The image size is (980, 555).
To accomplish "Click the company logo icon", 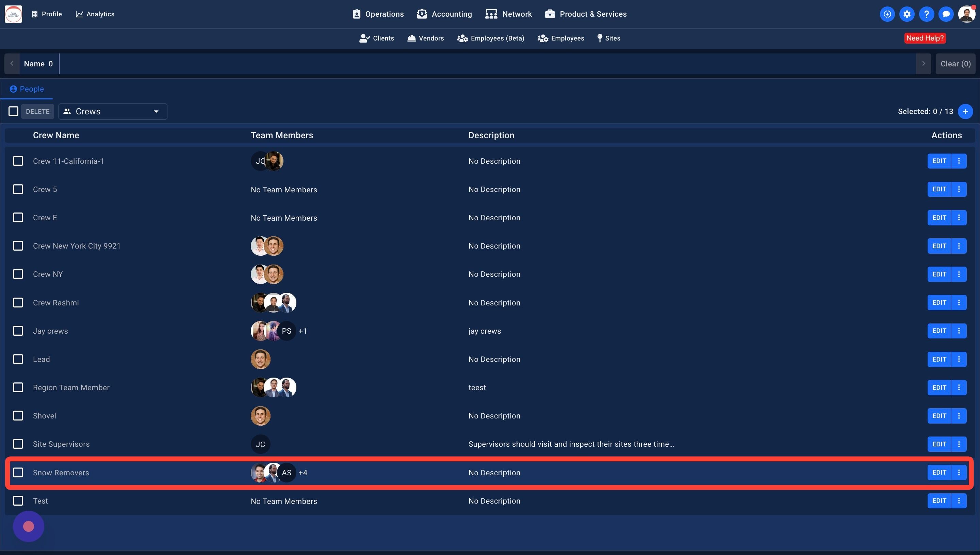I will [13, 14].
